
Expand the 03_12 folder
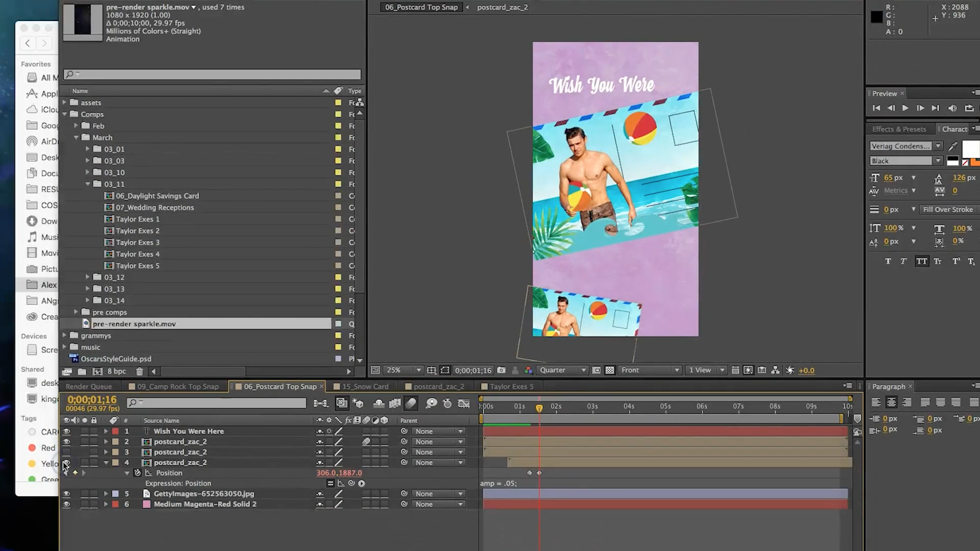pyautogui.click(x=87, y=277)
